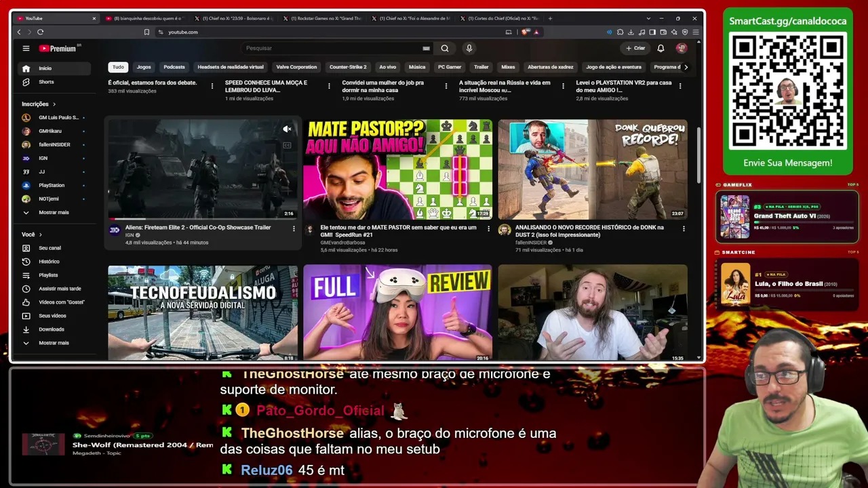Expand Mostrar mais under Inscrições

(55, 213)
